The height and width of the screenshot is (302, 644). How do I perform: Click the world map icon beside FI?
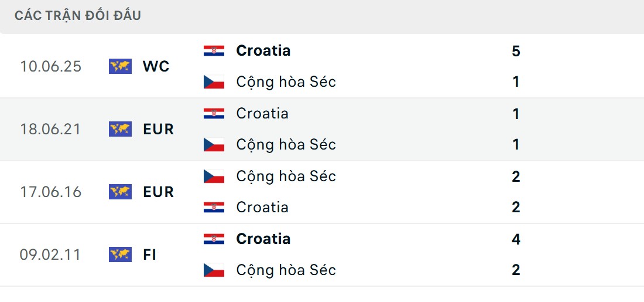[x=120, y=255]
